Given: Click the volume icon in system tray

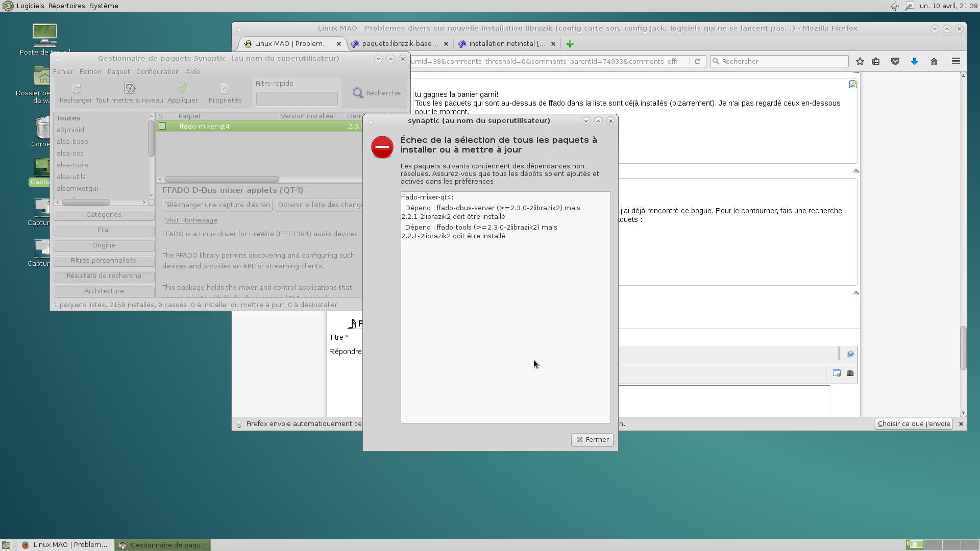Looking at the screenshot, I should [x=895, y=6].
